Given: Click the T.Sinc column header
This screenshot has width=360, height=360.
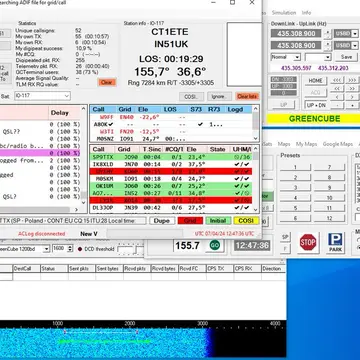Looking at the screenshot, I should pyautogui.click(x=152, y=149).
